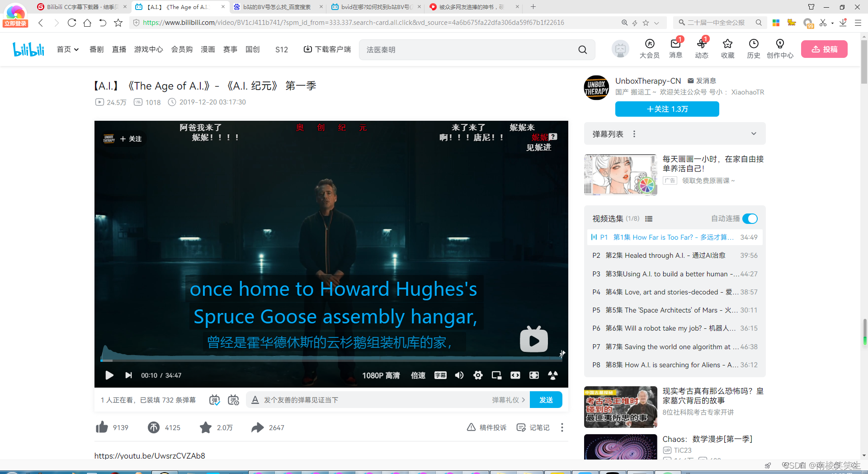The image size is (868, 474).
Task: Open the playback speed 倍速 menu
Action: [x=418, y=375]
